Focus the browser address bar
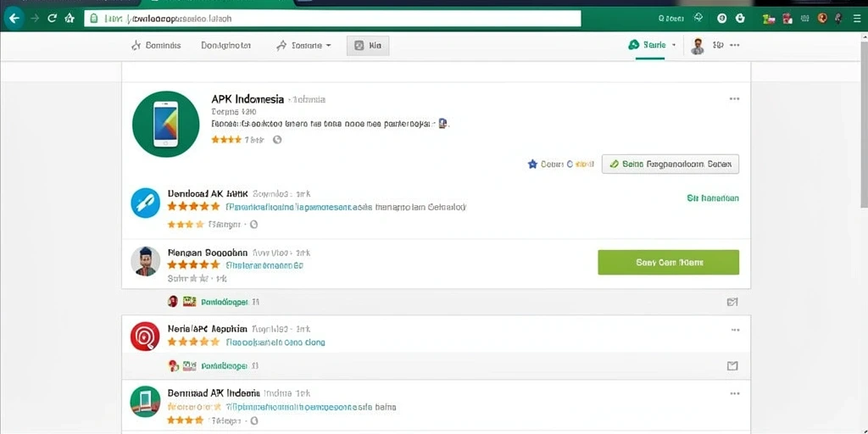The width and height of the screenshot is (868, 434). [332, 19]
